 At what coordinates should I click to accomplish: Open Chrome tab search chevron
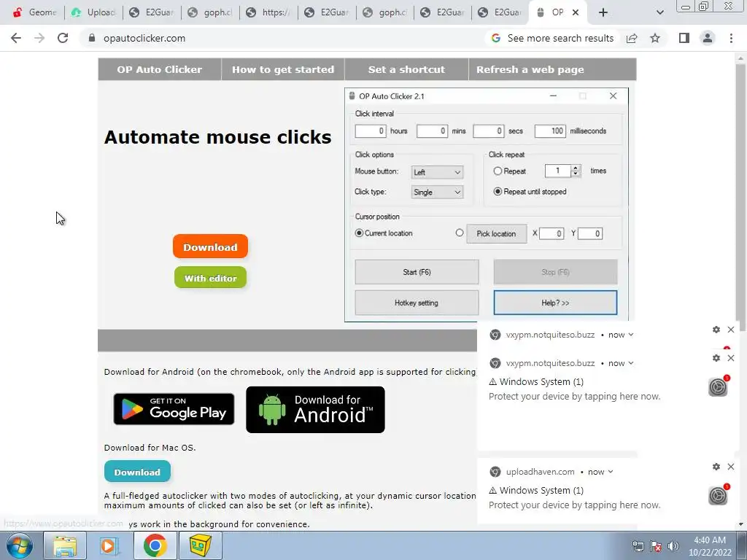(x=659, y=12)
